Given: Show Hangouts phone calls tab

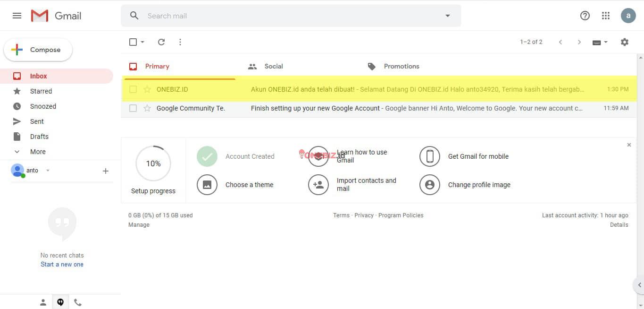Looking at the screenshot, I should tap(78, 302).
